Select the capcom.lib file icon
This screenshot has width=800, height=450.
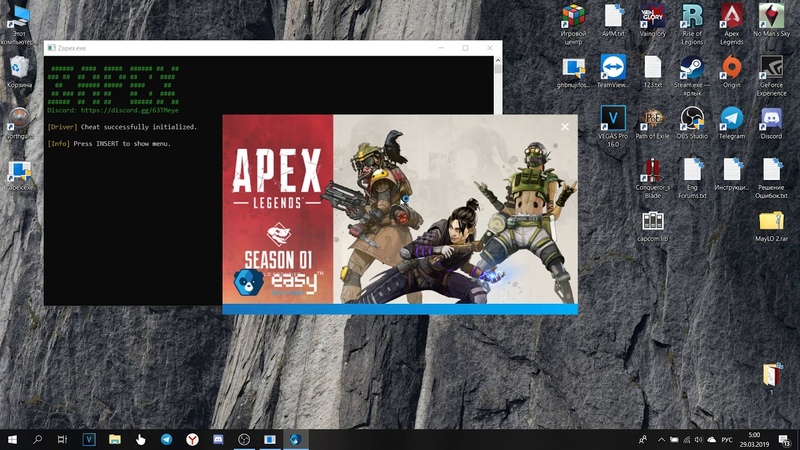coord(653,226)
